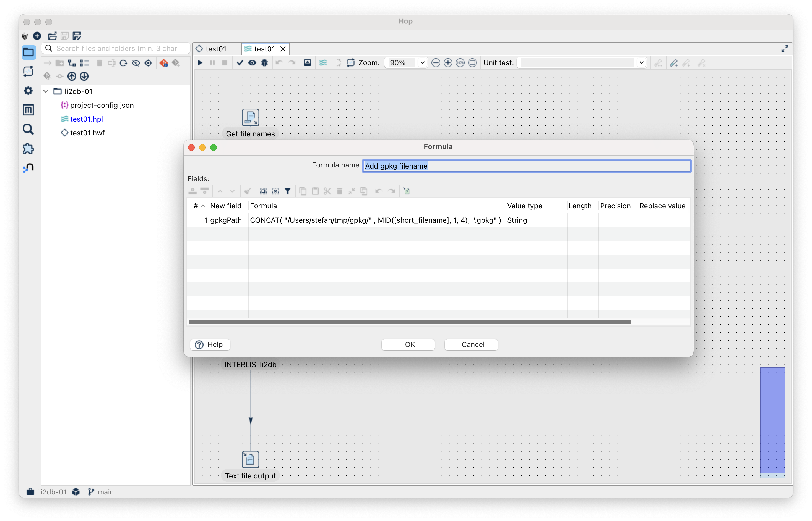Open the Zoom percentage dropdown
The image size is (812, 521).
(x=422, y=63)
